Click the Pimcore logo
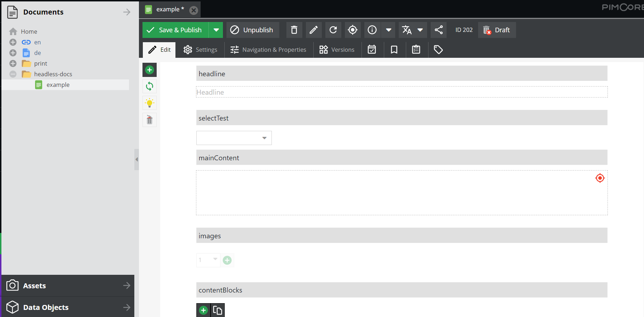Screen dimensions: 644x317 [623, 7]
